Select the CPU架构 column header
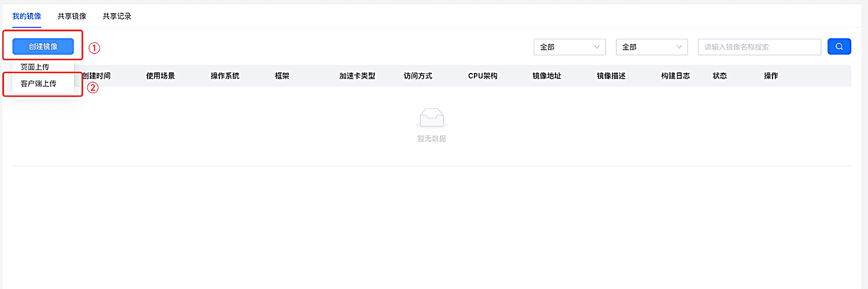868x289 pixels. click(x=483, y=76)
